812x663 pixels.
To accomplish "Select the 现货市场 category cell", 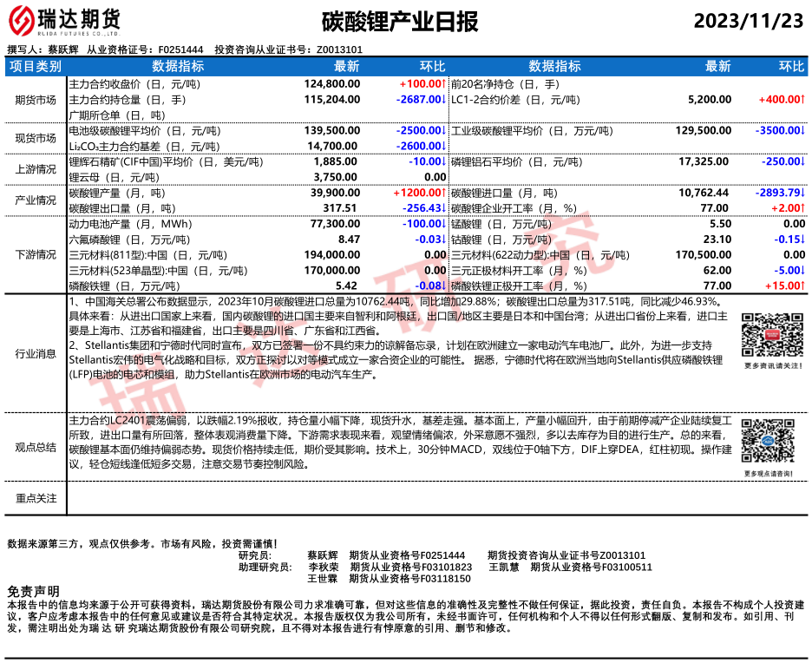I will (36, 138).
